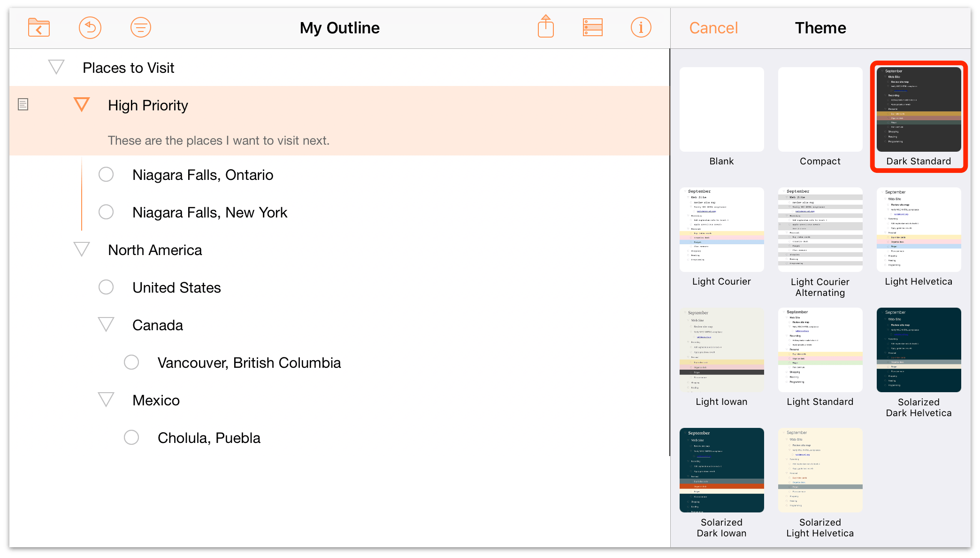This screenshot has height=558, width=980.
Task: Toggle status circle for Niagara Falls, Ontario
Action: point(106,174)
